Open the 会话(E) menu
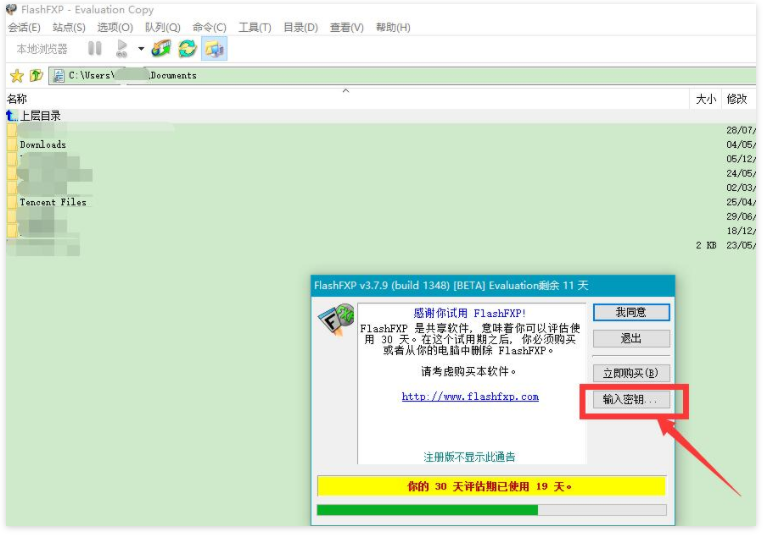The width and height of the screenshot is (765, 536). 24,27
